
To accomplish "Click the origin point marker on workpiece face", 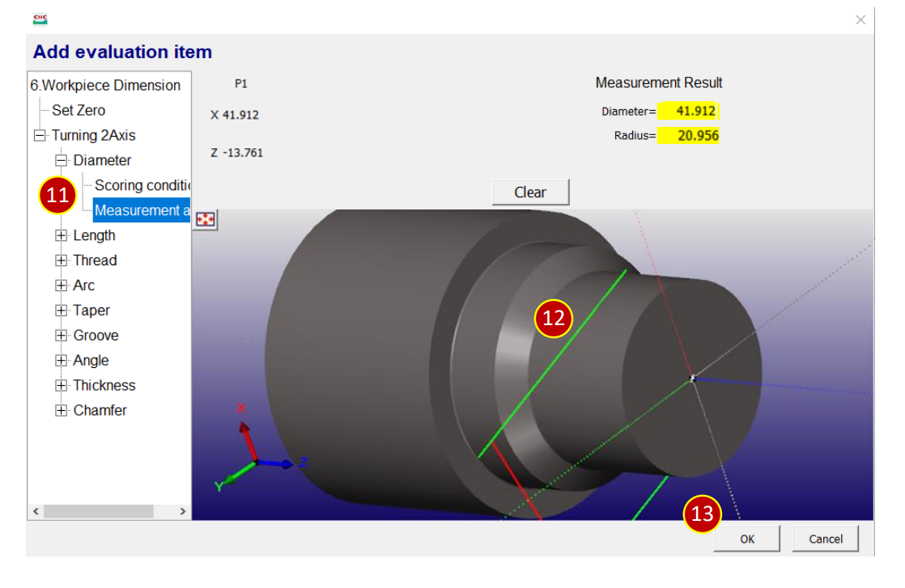I will pos(693,379).
